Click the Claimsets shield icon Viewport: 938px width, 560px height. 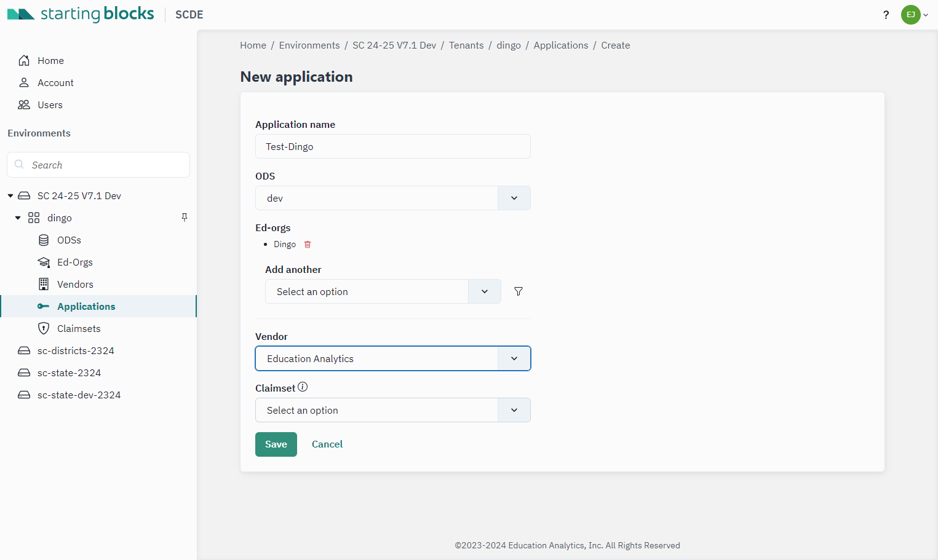(44, 328)
